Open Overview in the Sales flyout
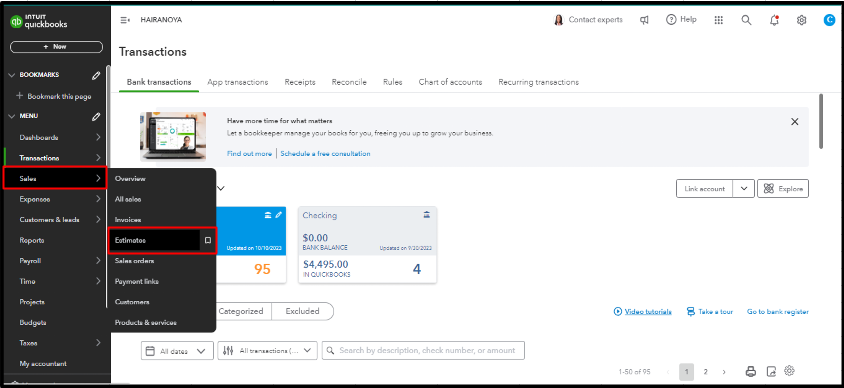The image size is (844, 388). click(130, 179)
